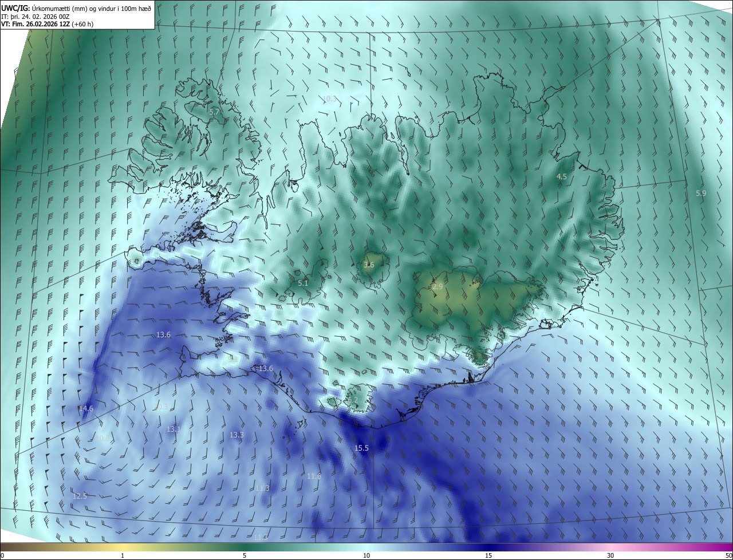Click the valid time line 'VT: Fim. 26.02.2026 12Z'
Screen dimensions: 733x560
[36, 24]
